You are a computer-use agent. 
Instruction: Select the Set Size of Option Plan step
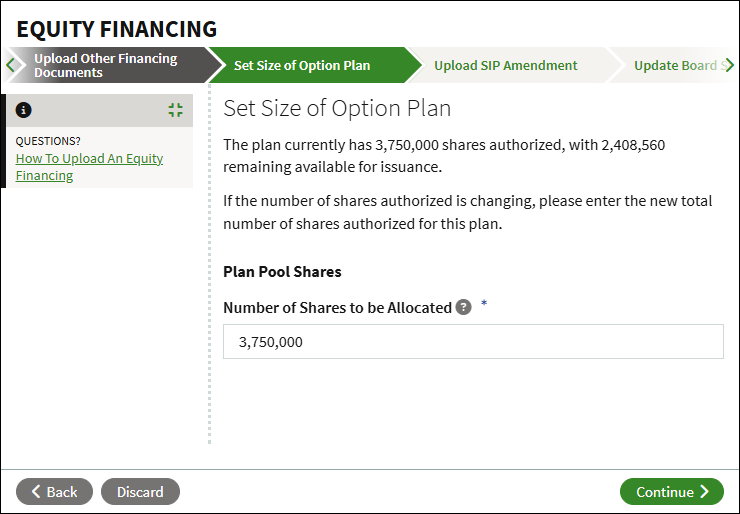coord(302,65)
